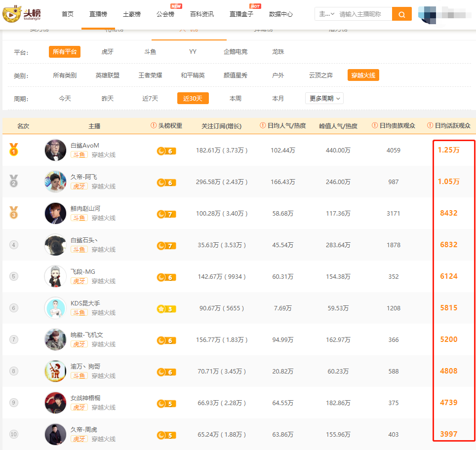Open the 白鲨AyoM streamer name link
The width and height of the screenshot is (476, 450).
point(85,146)
